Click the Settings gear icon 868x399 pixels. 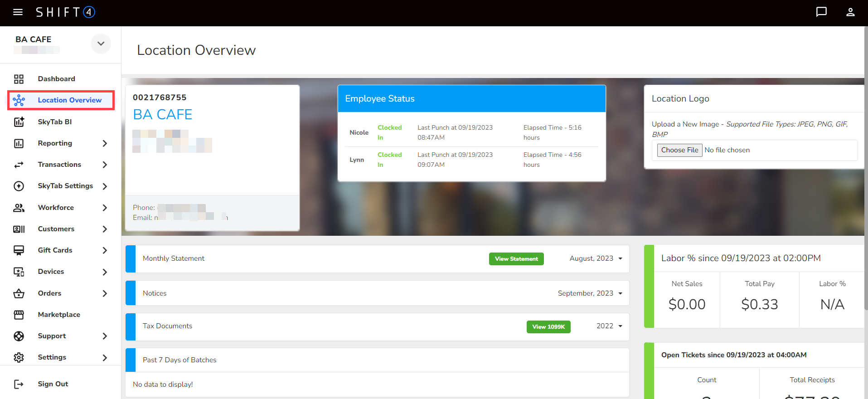pos(19,357)
